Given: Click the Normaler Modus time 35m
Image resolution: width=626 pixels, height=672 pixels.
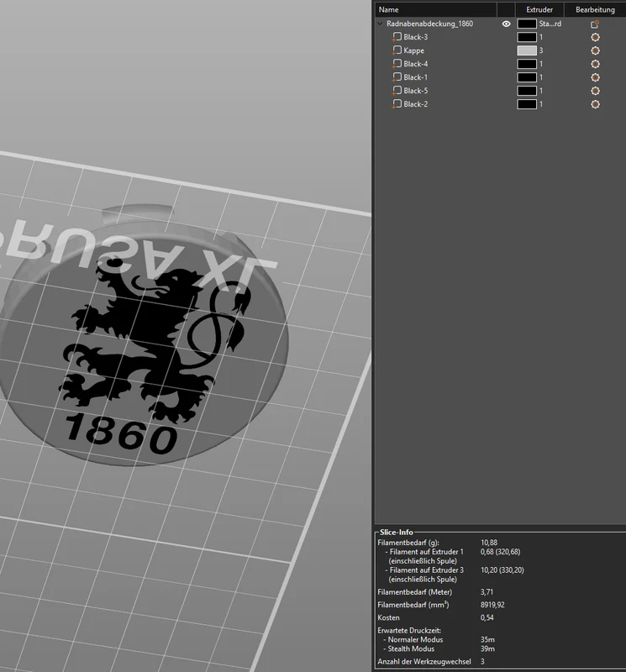Looking at the screenshot, I should click(487, 639).
